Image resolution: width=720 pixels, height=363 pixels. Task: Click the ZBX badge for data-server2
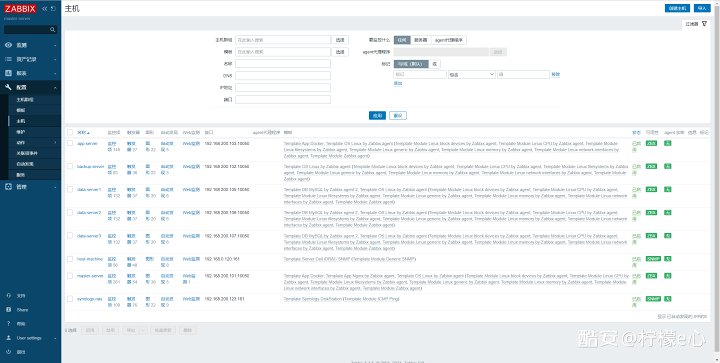(x=651, y=212)
